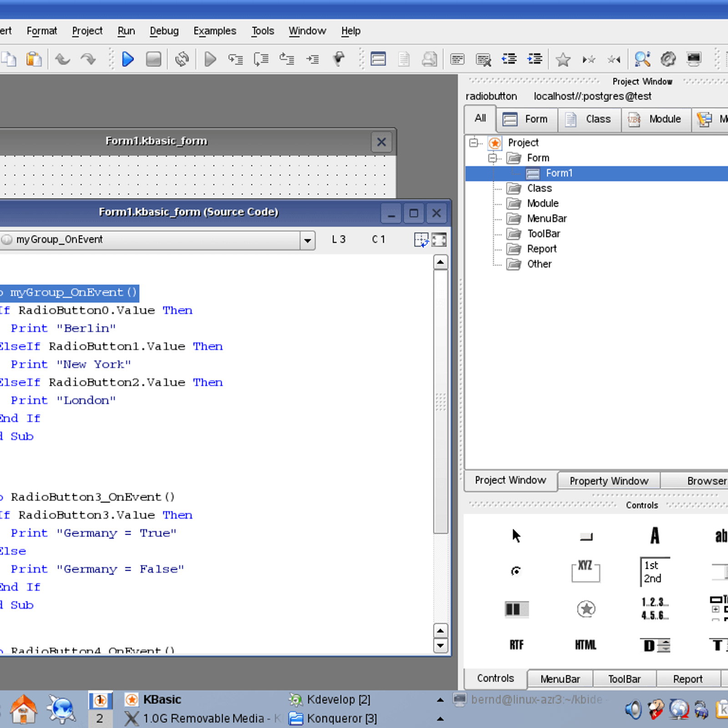This screenshot has height=728, width=728.
Task: Open the myGroup_OnEvent procedure dropdown
Action: pos(308,240)
